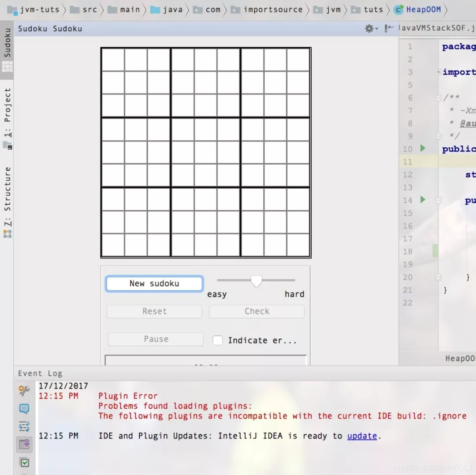Image resolution: width=476 pixels, height=475 pixels.
Task: Click the Check button
Action: coord(257,311)
